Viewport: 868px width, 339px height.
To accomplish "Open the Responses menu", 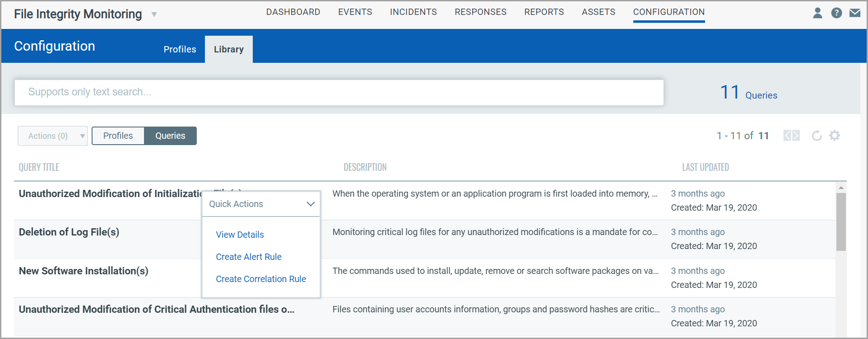I will 481,12.
